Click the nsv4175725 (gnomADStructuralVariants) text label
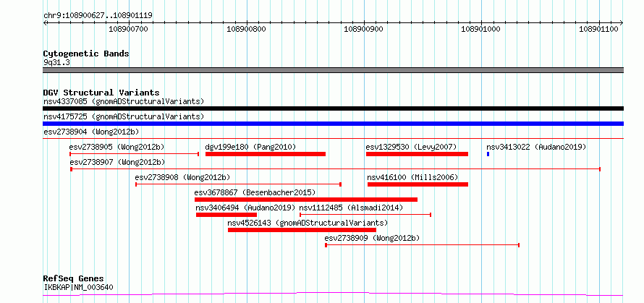The image size is (644, 303). pyautogui.click(x=124, y=116)
